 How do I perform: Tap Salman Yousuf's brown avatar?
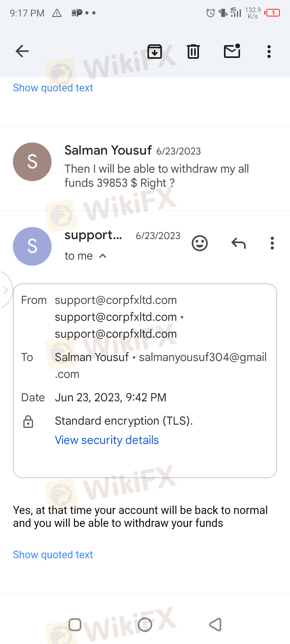(x=32, y=162)
